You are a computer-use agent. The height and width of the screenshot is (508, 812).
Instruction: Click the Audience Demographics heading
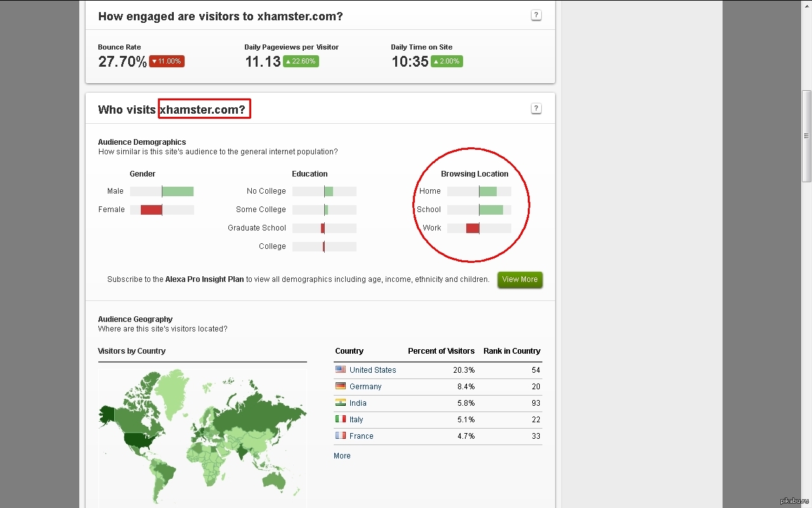click(x=142, y=142)
